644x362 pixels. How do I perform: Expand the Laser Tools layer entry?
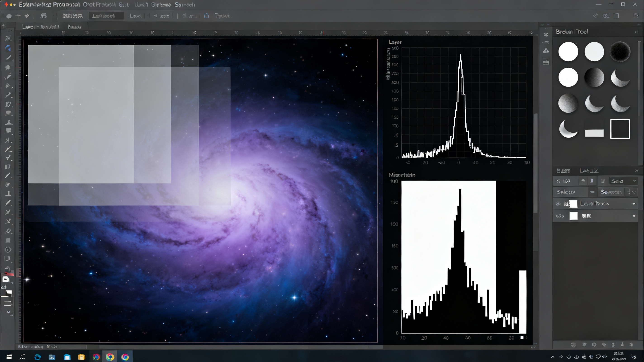click(x=634, y=204)
